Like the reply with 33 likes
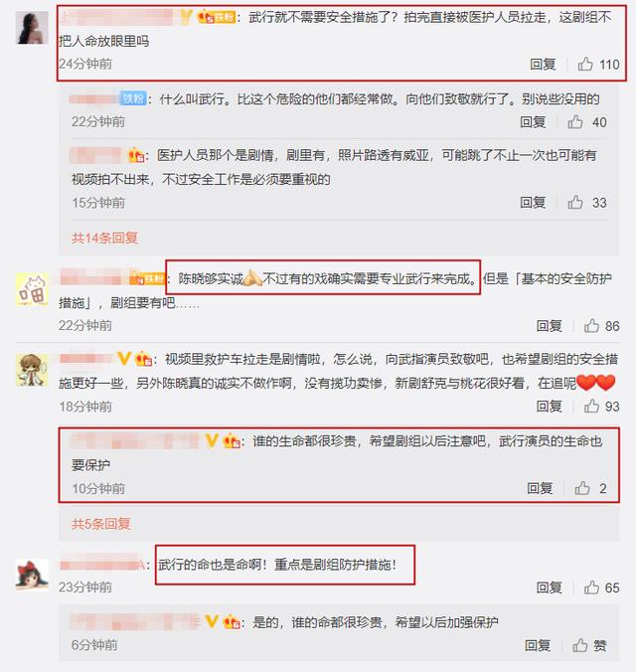636x672 pixels. [x=575, y=202]
